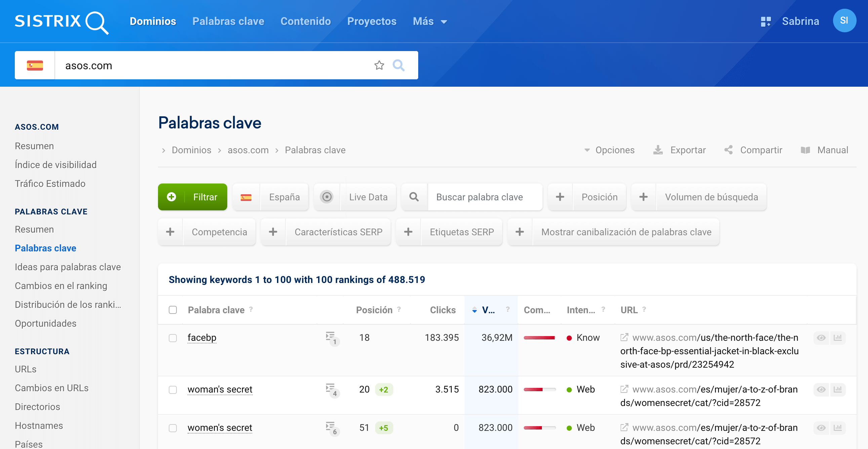Click the magnifier search icon beside asos.com

[398, 65]
